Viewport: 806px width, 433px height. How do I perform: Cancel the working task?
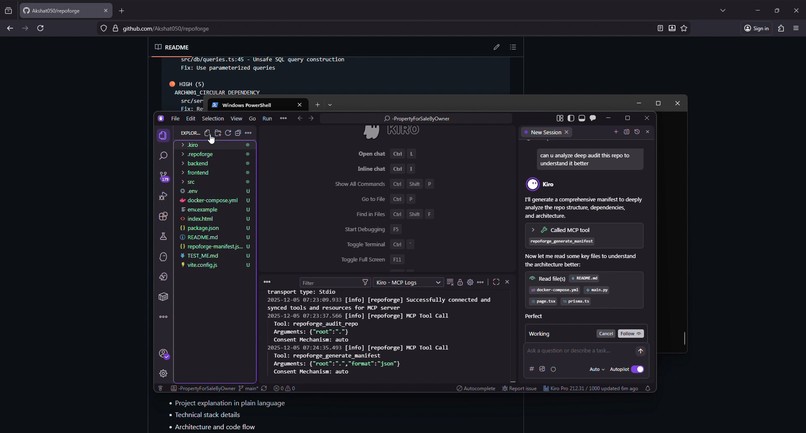tap(606, 334)
